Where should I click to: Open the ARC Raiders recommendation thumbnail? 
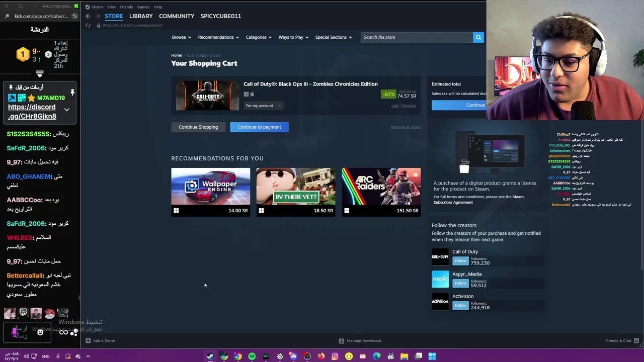click(381, 186)
